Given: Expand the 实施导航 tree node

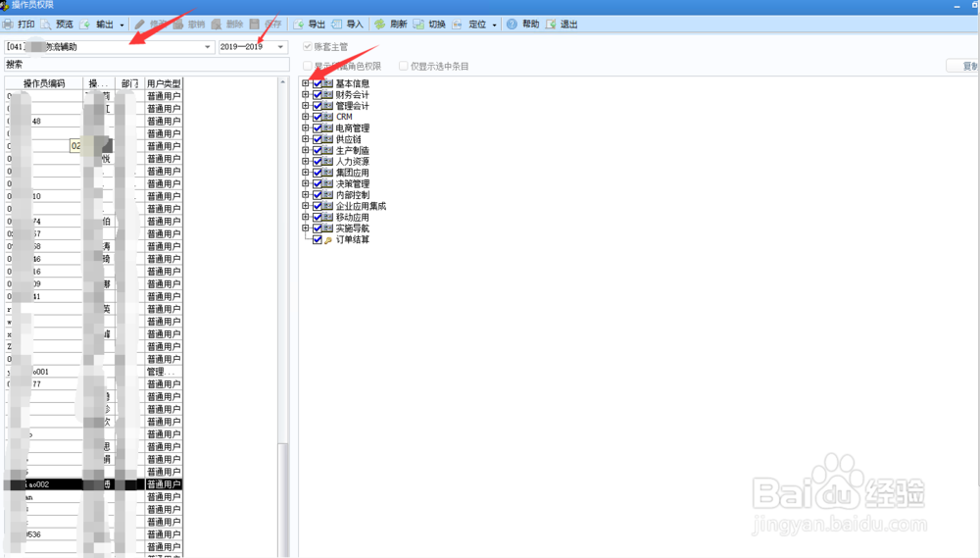Looking at the screenshot, I should coord(306,228).
